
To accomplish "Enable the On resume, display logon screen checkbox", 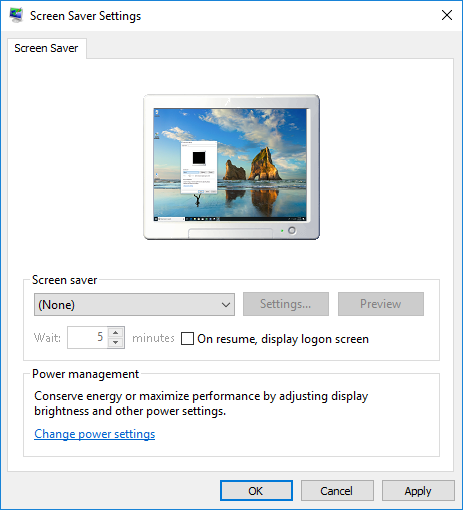I will [x=187, y=338].
